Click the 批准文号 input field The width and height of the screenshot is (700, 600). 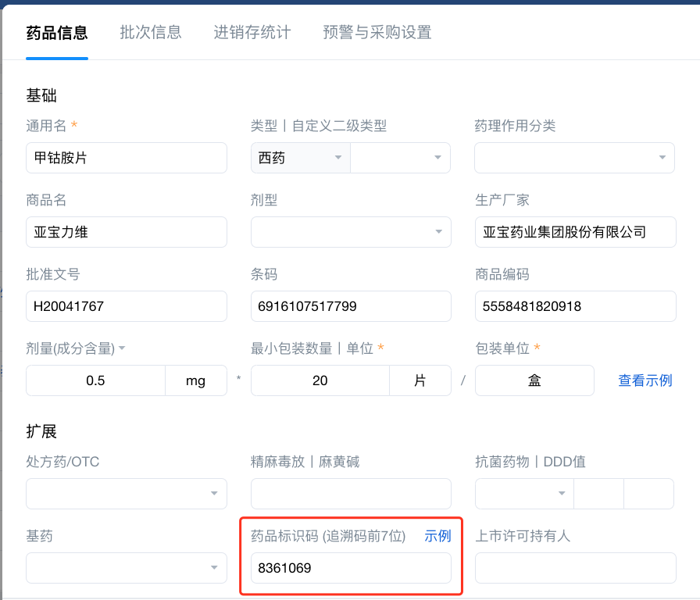pos(127,306)
